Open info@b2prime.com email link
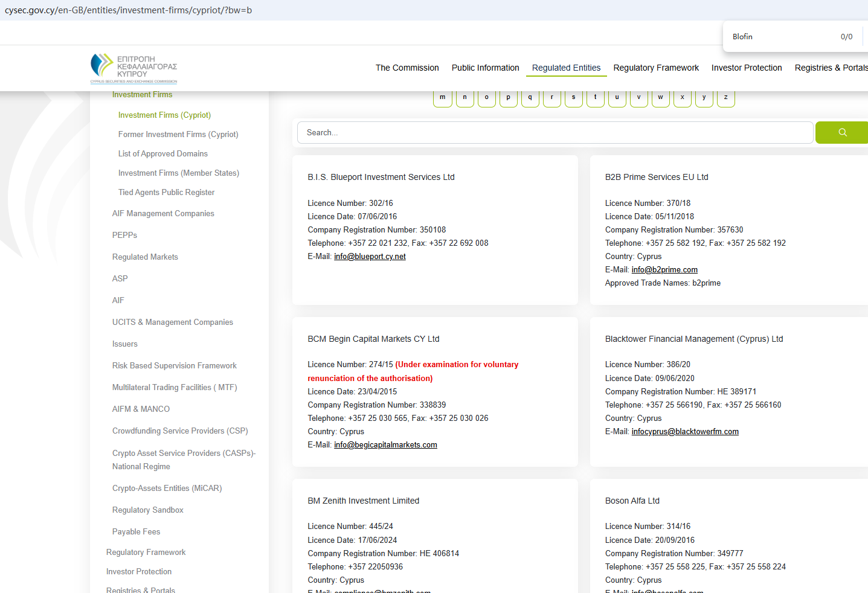The image size is (868, 593). click(664, 270)
